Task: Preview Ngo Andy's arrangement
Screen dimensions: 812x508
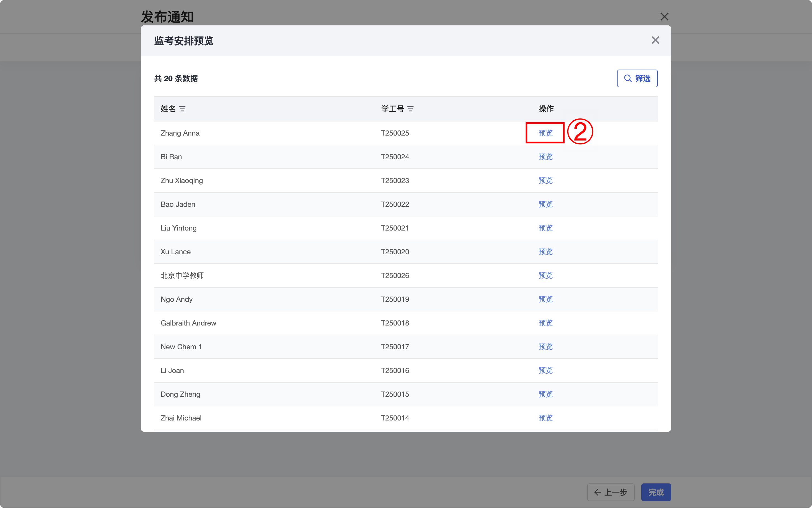Action: (x=545, y=299)
